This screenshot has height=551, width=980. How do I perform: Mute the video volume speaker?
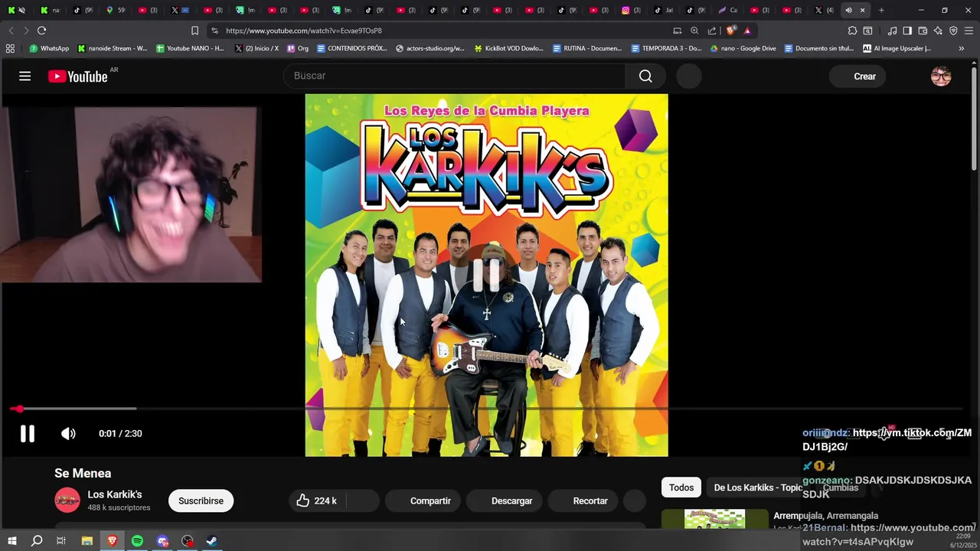pyautogui.click(x=68, y=434)
